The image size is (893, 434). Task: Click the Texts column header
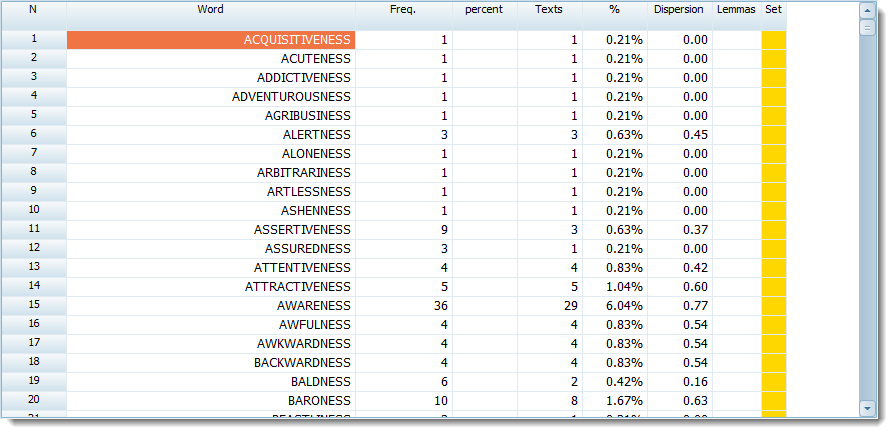[549, 10]
